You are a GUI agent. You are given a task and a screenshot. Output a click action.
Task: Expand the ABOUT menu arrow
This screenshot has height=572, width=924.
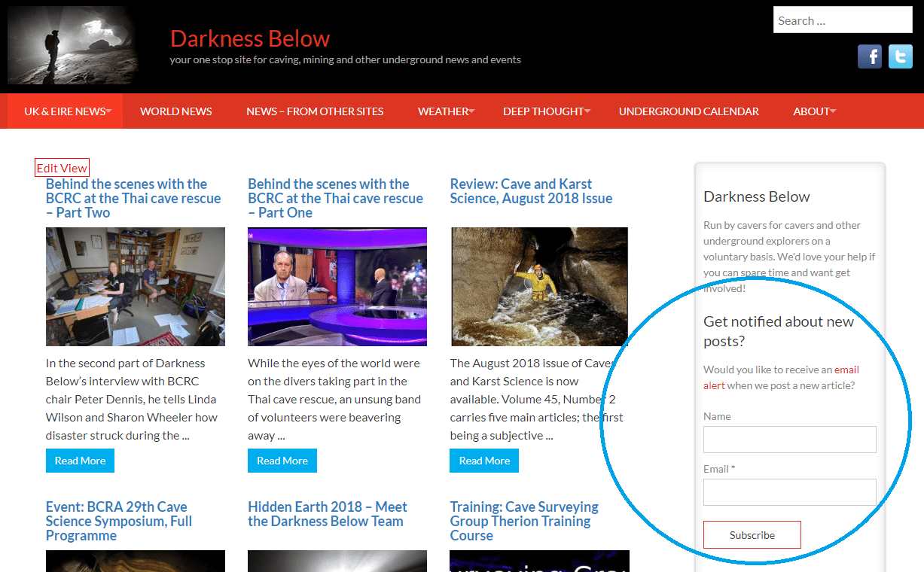pos(833,111)
